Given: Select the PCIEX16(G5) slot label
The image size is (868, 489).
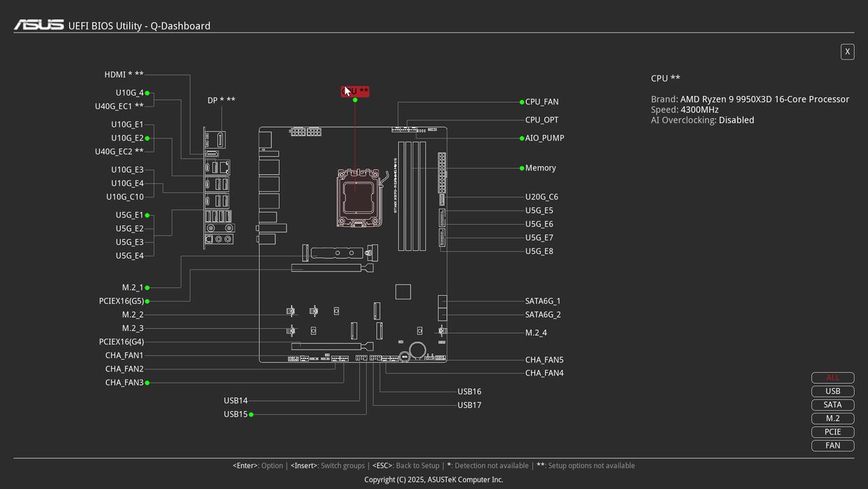Looking at the screenshot, I should pos(122,302).
